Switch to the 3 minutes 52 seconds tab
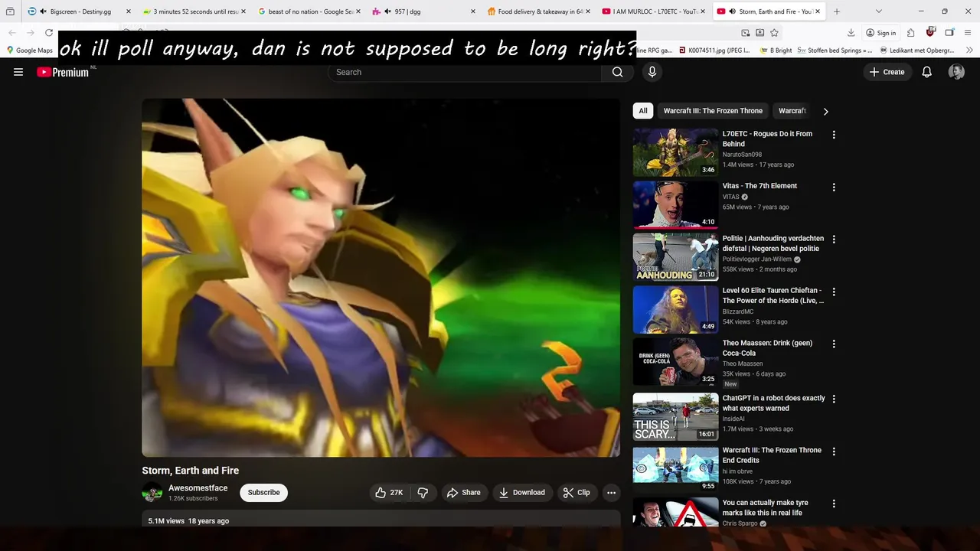This screenshot has width=980, height=551. click(195, 11)
